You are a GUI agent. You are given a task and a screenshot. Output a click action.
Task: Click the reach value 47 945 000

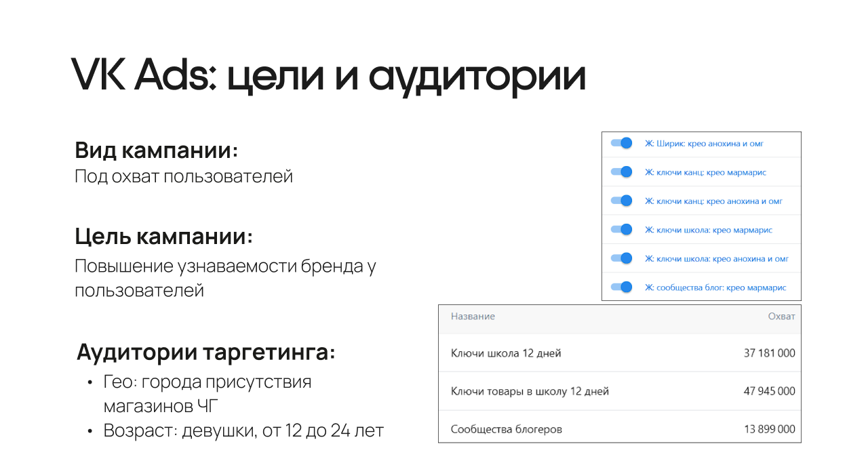[x=769, y=391]
